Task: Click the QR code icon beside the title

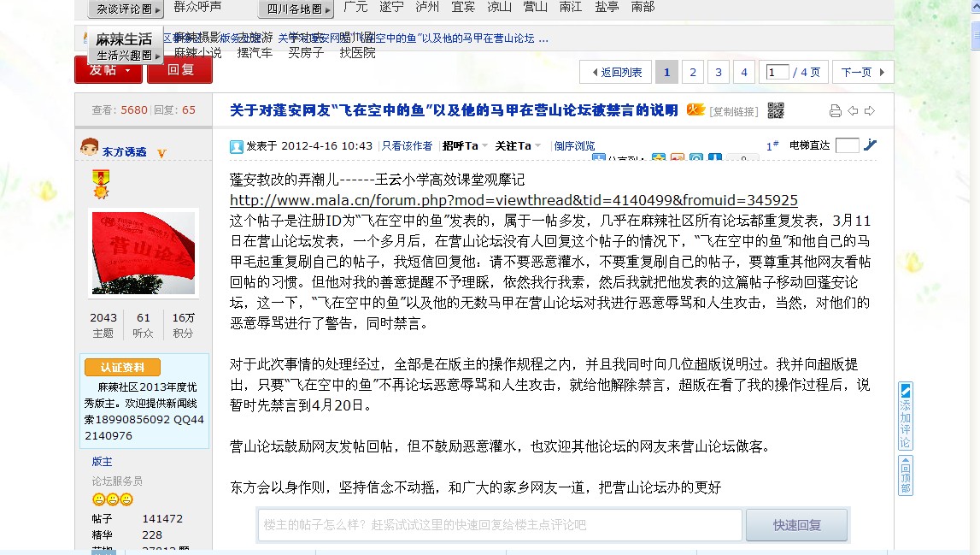Action: coord(775,110)
